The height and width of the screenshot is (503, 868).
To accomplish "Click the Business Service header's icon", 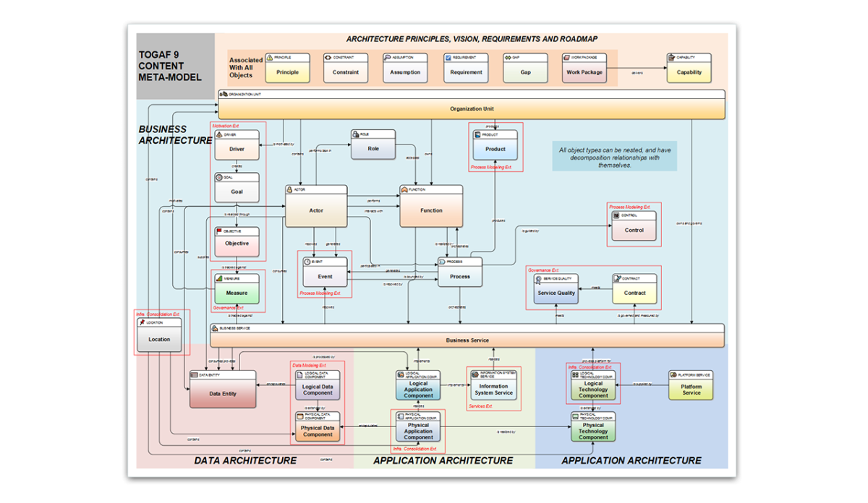I will pyautogui.click(x=216, y=327).
